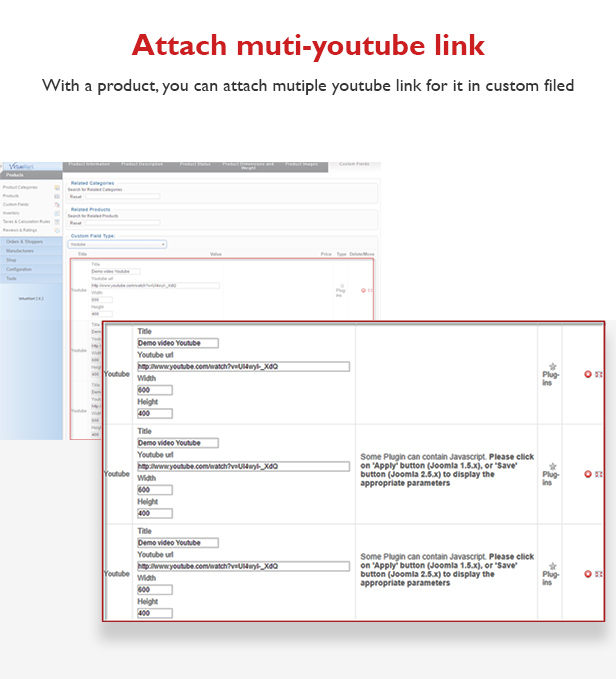Switch to the Product Description tab
Image resolution: width=616 pixels, height=679 pixels.
coord(142,165)
